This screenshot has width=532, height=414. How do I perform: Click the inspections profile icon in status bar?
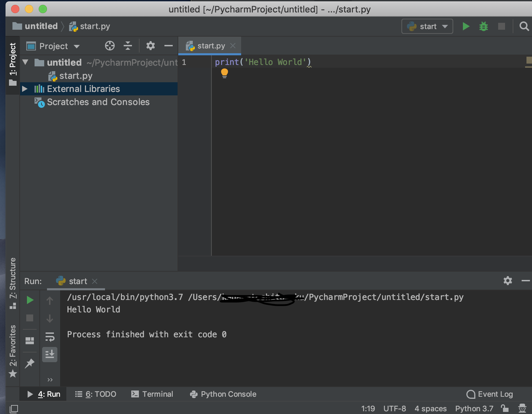click(x=522, y=408)
